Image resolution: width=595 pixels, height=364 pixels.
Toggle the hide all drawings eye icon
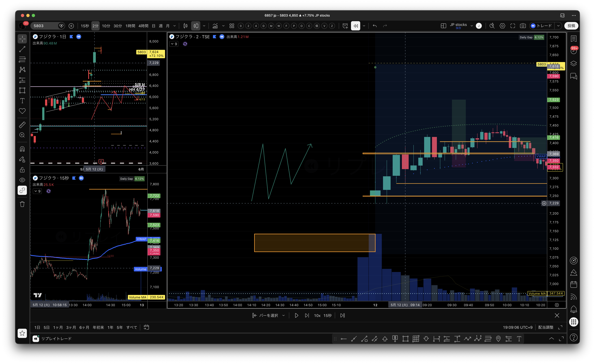point(22,180)
